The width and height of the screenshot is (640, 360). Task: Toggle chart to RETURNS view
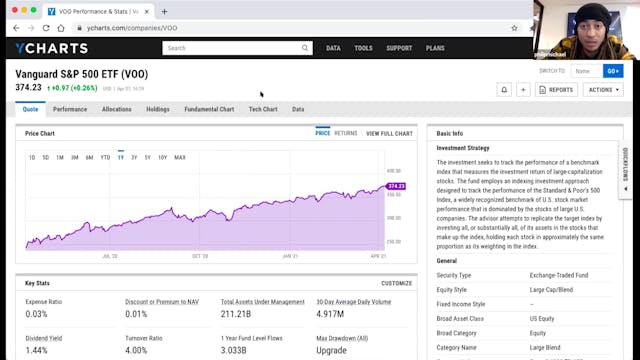pyautogui.click(x=346, y=133)
